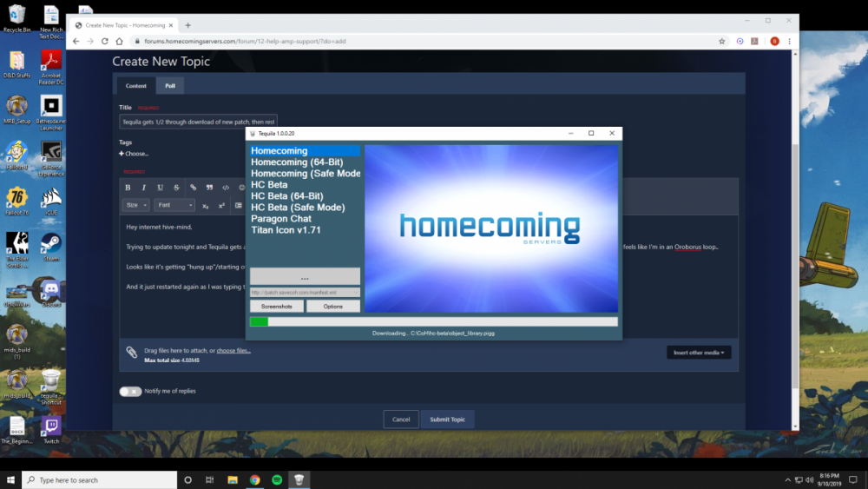Open the Windows Start menu

10,479
